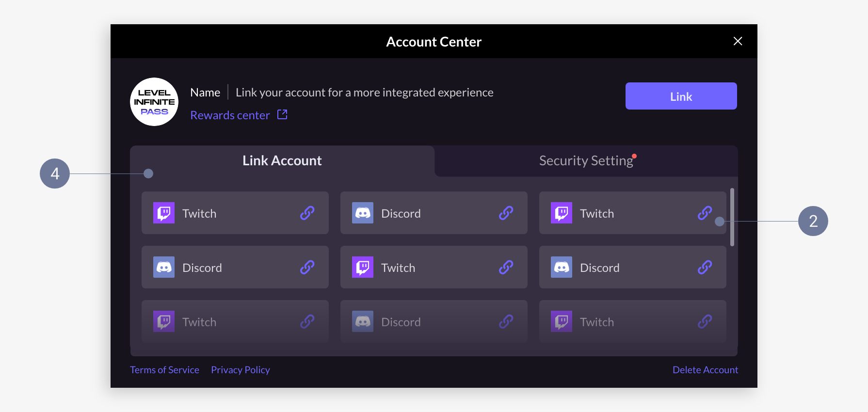Select the Discord icon in the second row left card

(x=163, y=267)
